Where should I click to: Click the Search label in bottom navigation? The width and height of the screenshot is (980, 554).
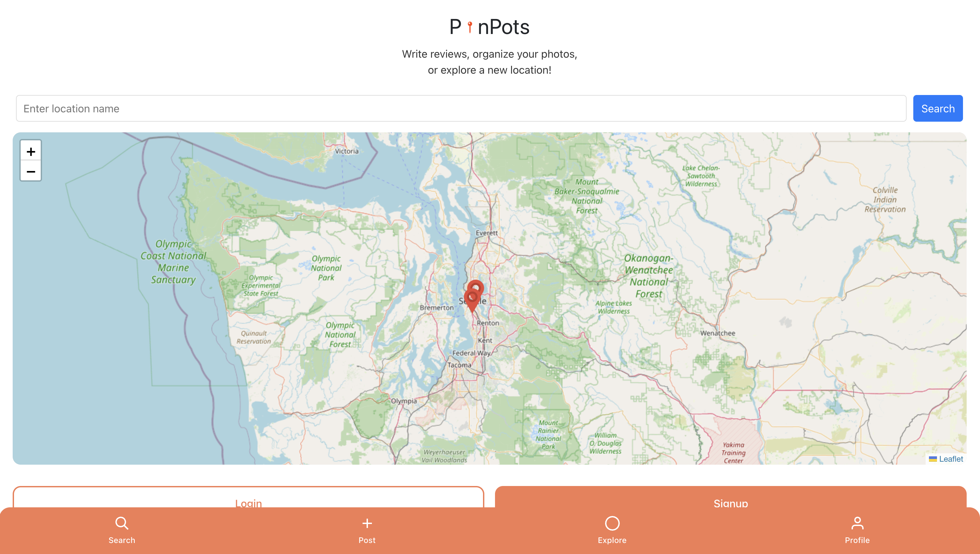point(122,540)
